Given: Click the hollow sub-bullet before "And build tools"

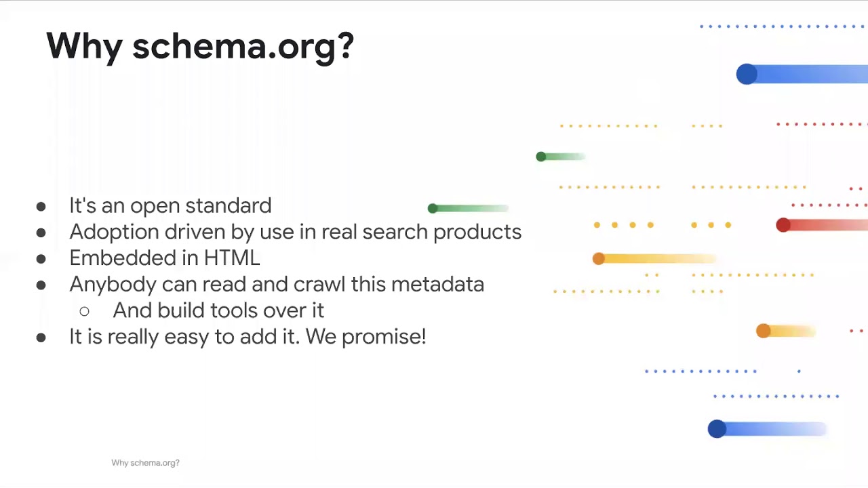Looking at the screenshot, I should click(84, 311).
